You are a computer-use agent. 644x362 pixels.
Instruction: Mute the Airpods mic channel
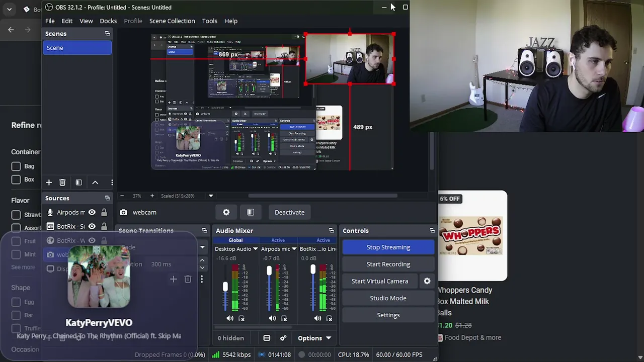[272, 318]
